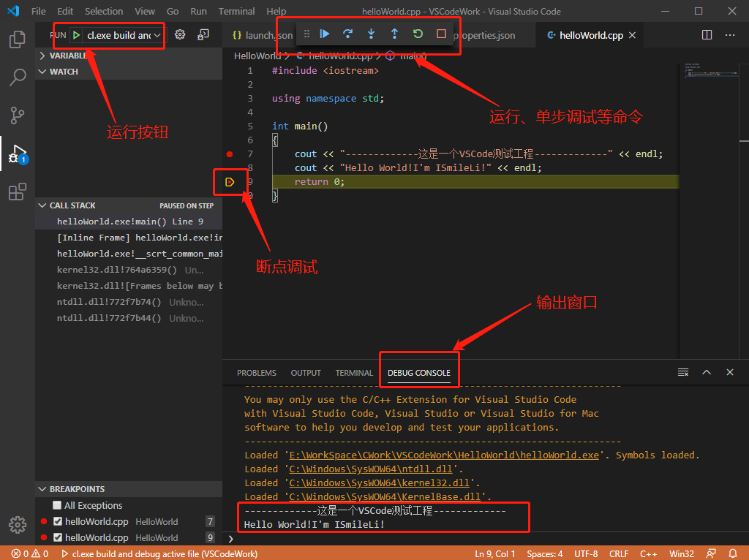Open the ntdll.dll path link in console
The image size is (749, 560).
[371, 469]
